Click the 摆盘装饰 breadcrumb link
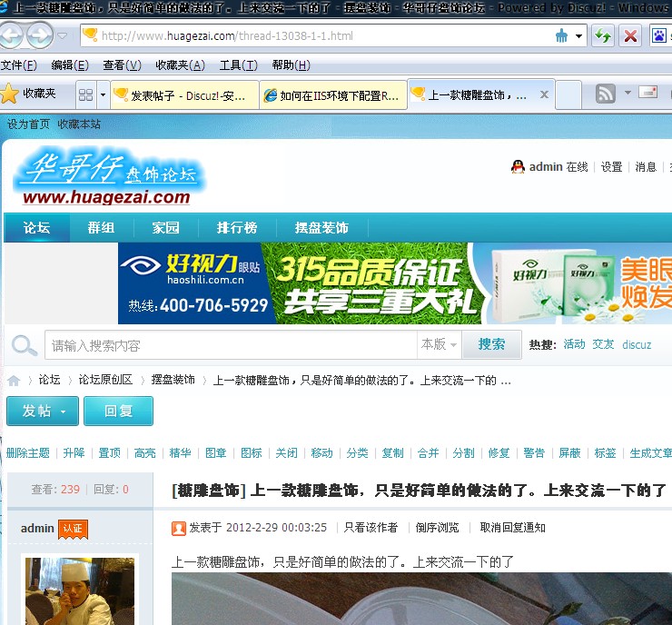The image size is (672, 625). pos(173,380)
